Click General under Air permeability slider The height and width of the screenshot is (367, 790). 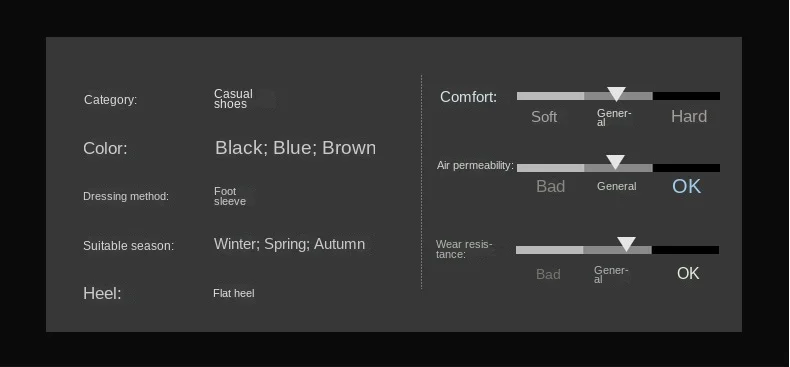pos(617,187)
